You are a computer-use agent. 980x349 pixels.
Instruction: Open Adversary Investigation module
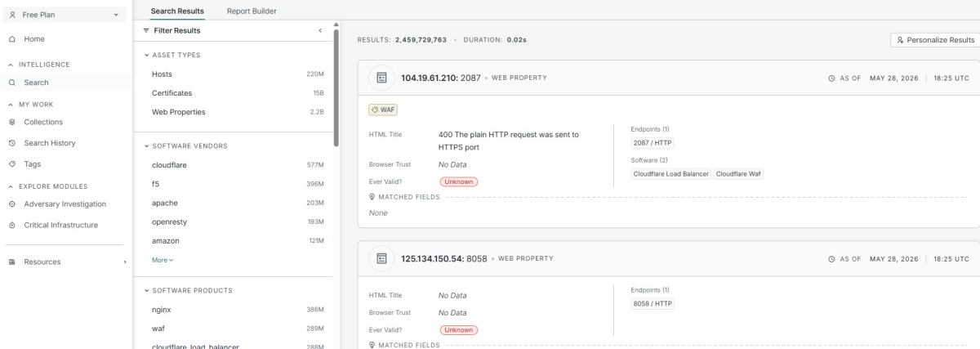coord(65,204)
